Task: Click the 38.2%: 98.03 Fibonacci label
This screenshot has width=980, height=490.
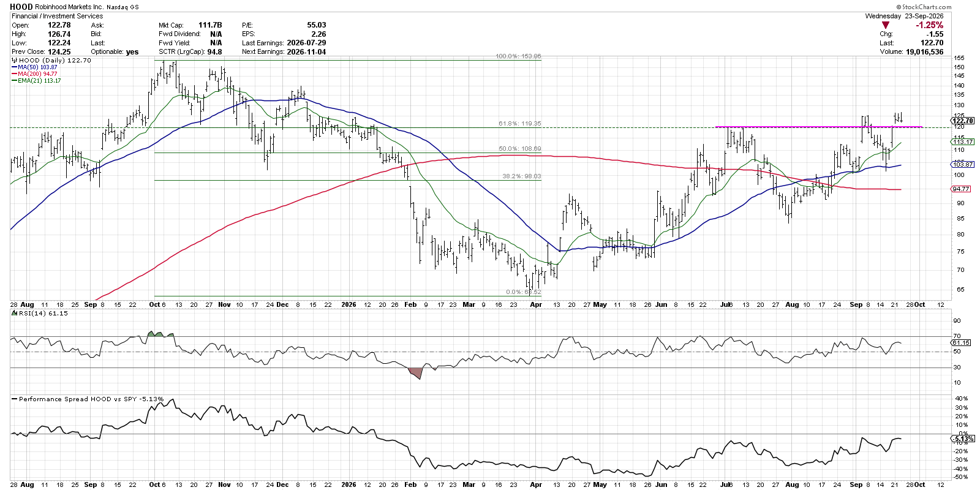Action: point(522,176)
